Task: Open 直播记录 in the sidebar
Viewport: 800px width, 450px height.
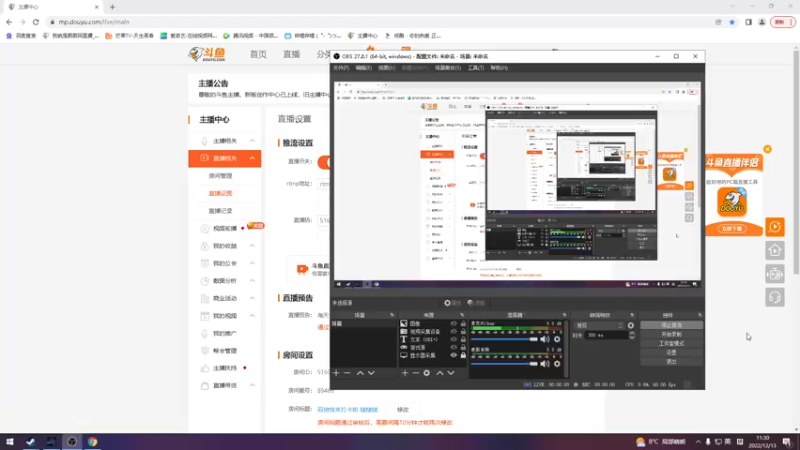Action: coord(220,211)
